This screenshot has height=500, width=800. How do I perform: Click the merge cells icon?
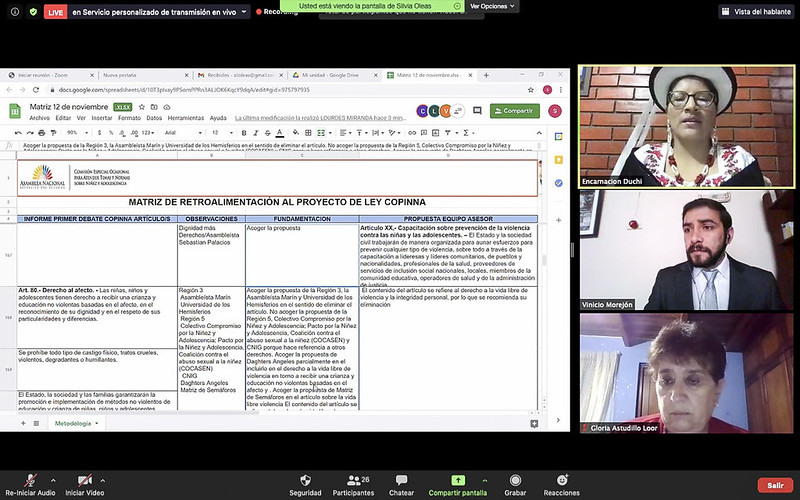(x=321, y=133)
